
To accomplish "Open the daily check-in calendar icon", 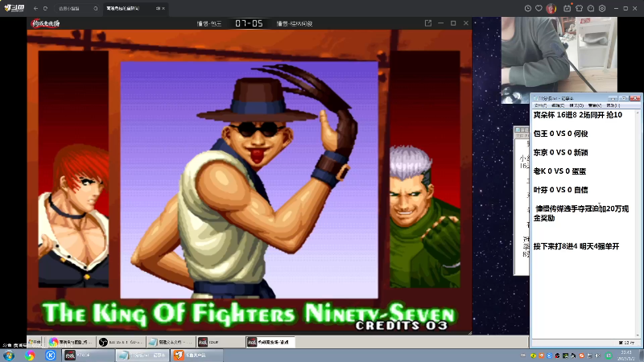I will pyautogui.click(x=568, y=8).
